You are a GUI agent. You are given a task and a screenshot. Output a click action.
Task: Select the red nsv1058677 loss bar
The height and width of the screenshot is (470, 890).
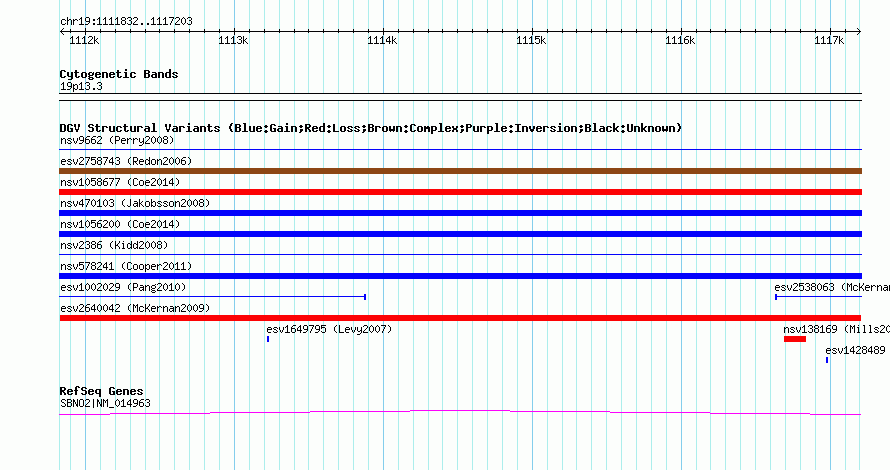(460, 192)
